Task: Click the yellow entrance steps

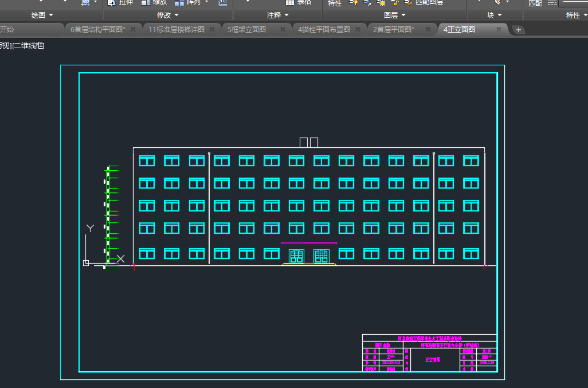Action: (309, 264)
